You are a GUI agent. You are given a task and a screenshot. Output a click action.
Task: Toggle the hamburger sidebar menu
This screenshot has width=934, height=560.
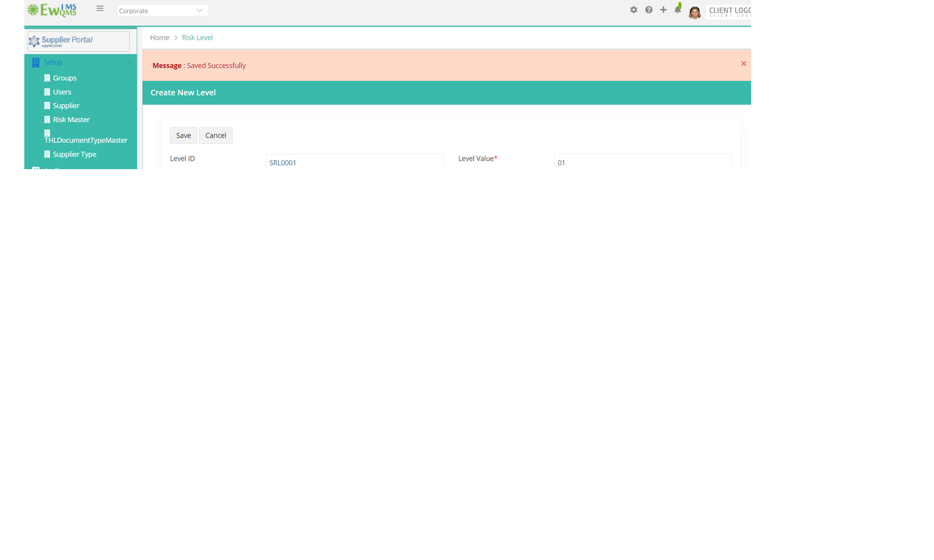tap(100, 8)
